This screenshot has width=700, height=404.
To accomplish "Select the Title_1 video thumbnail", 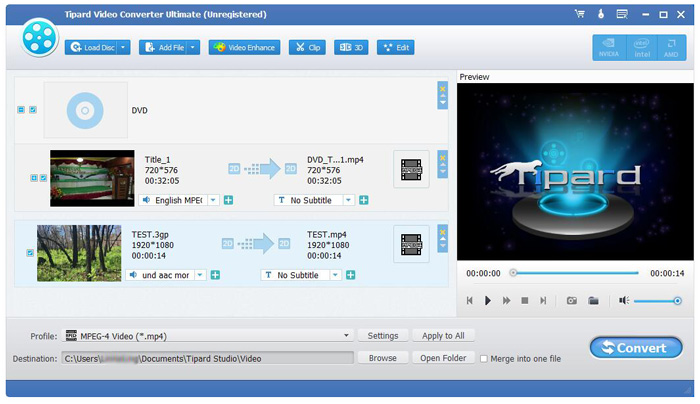I will 92,178.
